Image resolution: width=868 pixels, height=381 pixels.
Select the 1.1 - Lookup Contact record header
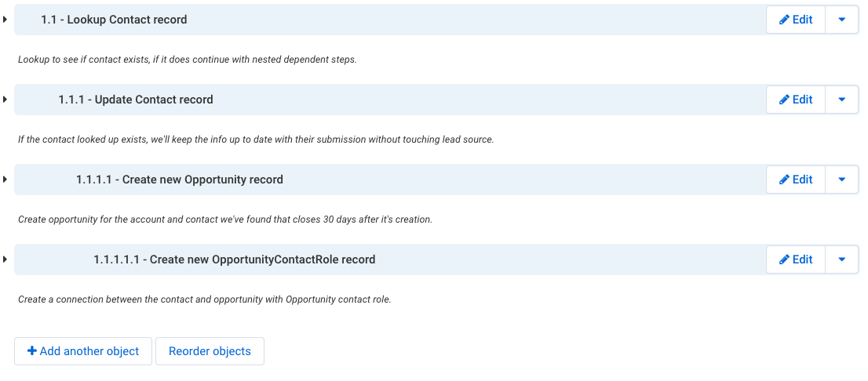[x=114, y=20]
